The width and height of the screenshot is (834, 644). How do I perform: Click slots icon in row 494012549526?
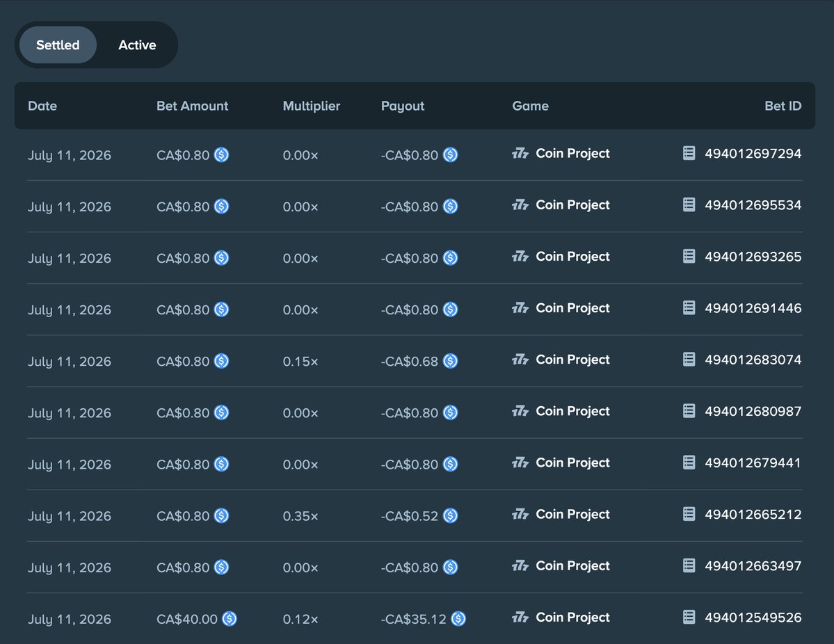520,618
